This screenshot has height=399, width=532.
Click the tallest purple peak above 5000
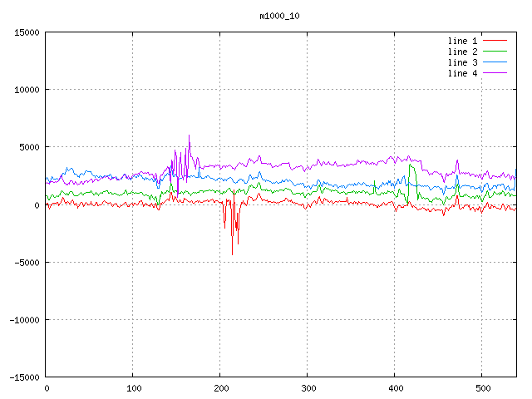(189, 135)
